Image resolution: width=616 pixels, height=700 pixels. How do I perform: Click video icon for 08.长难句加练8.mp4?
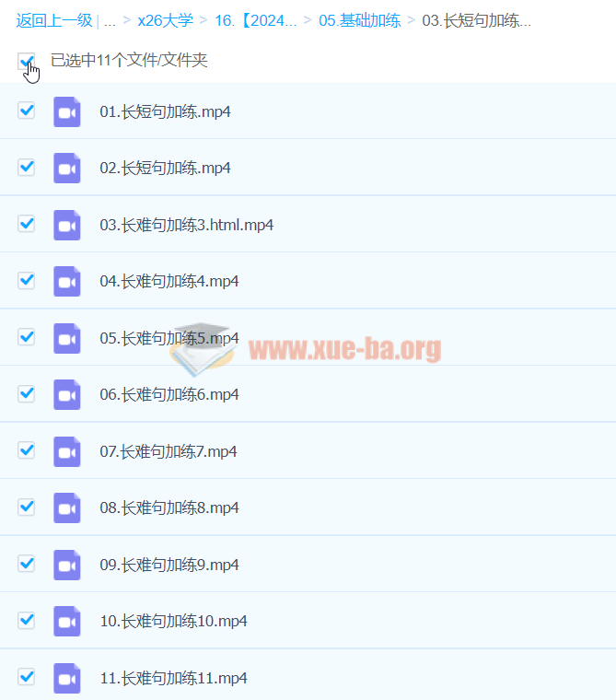pos(67,507)
